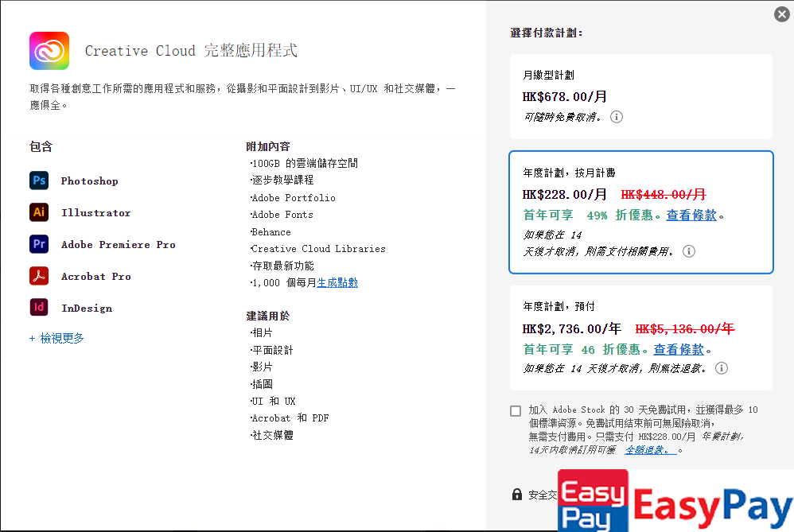
Task: Click the Adobe Fonts item
Action: [282, 215]
